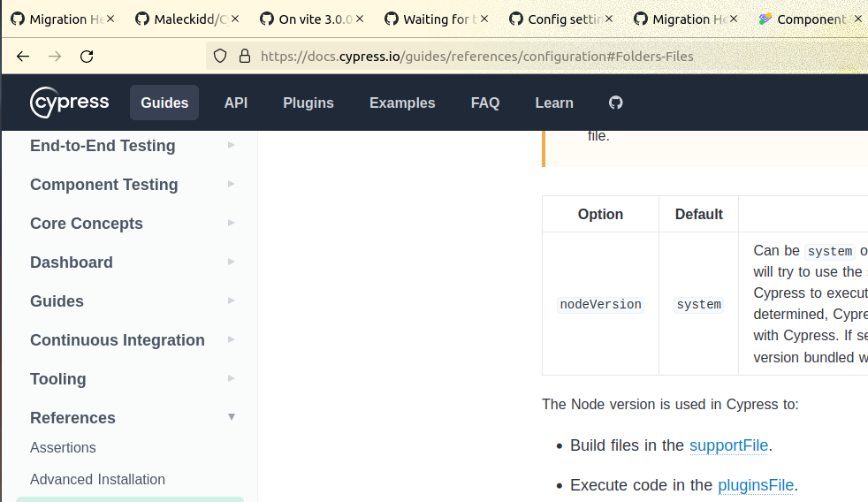Image resolution: width=868 pixels, height=502 pixels.
Task: Click the Option column header
Action: pos(601,214)
